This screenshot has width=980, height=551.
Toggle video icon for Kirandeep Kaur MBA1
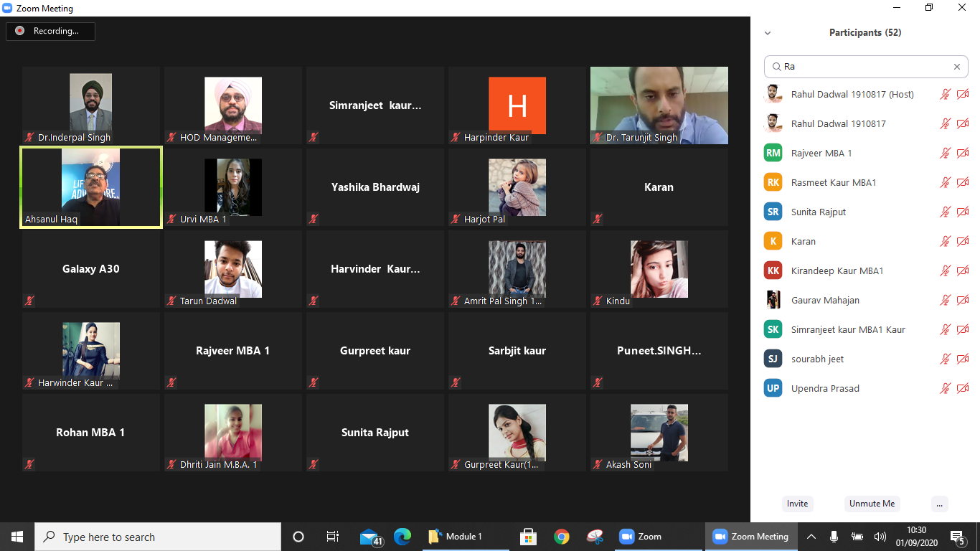[963, 270]
